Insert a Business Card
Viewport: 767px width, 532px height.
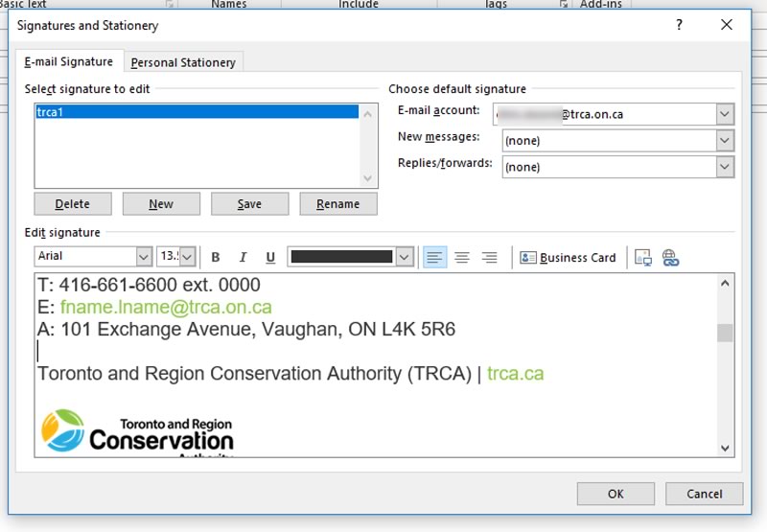point(568,257)
